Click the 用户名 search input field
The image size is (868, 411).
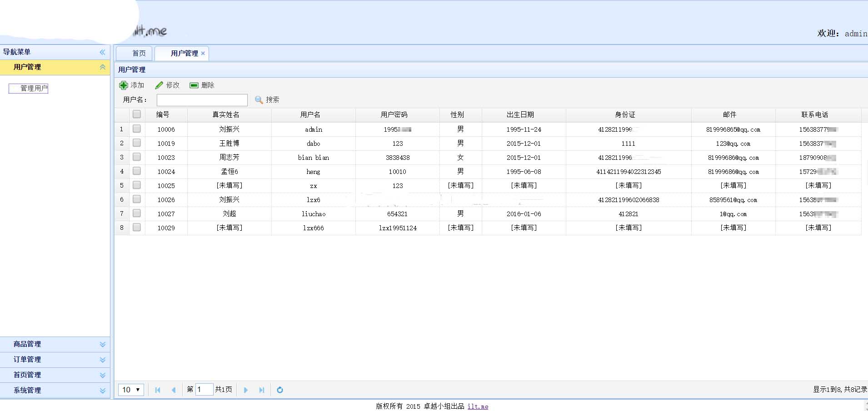point(202,100)
